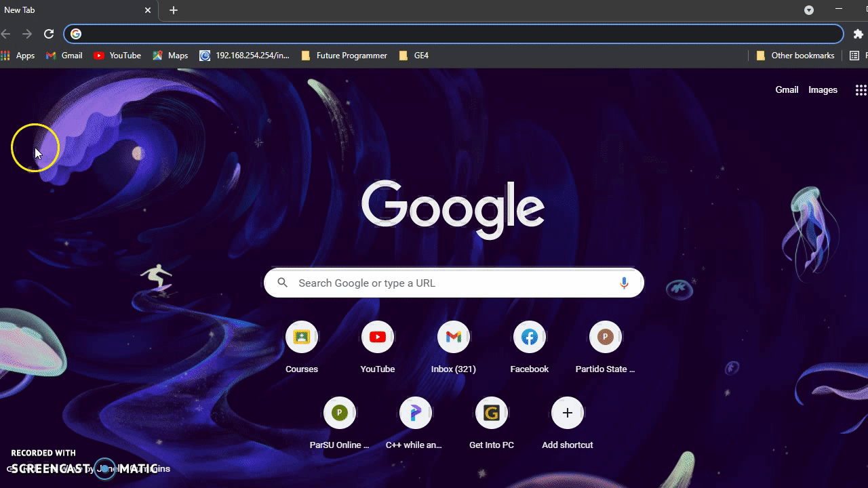
Task: Click the Add shortcut button
Action: point(568,424)
